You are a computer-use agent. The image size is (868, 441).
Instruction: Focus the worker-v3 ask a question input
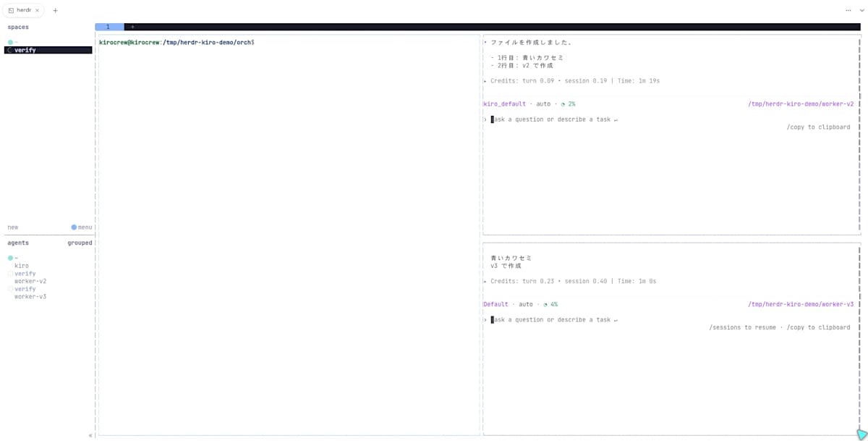pyautogui.click(x=556, y=319)
